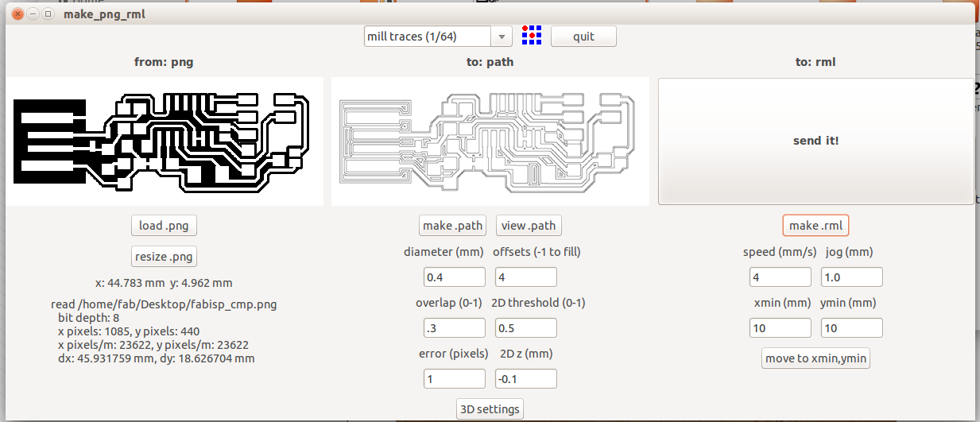Click the 2D z (mm) input field

(526, 379)
